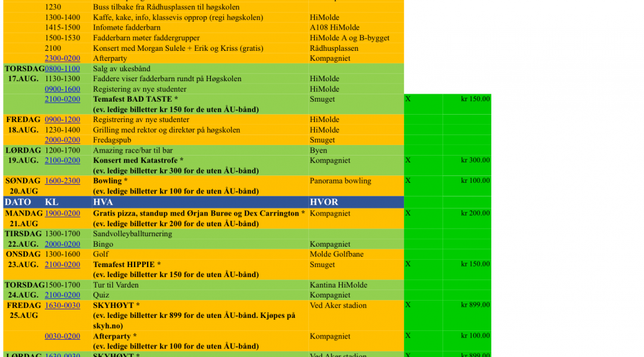Select the 1600-2300 Bowling time link
This screenshot has width=644, height=357.
(62, 181)
